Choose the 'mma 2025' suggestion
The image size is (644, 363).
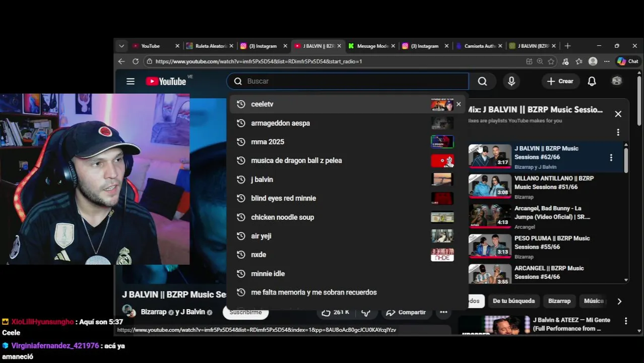tap(348, 142)
